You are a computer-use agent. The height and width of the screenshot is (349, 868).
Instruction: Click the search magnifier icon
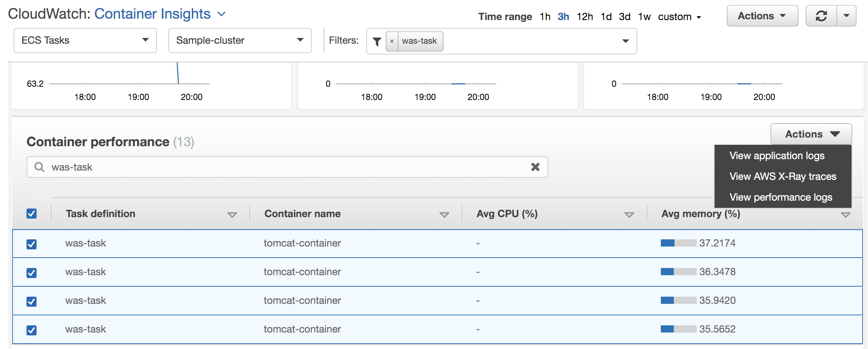39,167
